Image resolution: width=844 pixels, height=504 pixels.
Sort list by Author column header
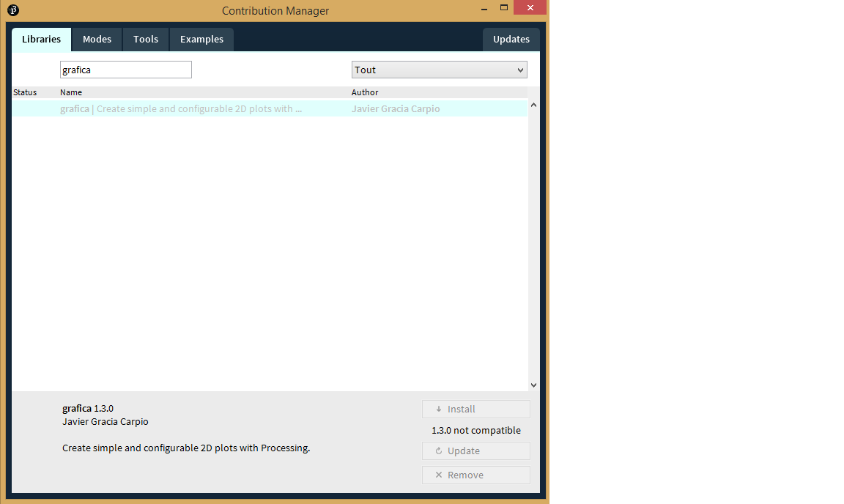[365, 92]
